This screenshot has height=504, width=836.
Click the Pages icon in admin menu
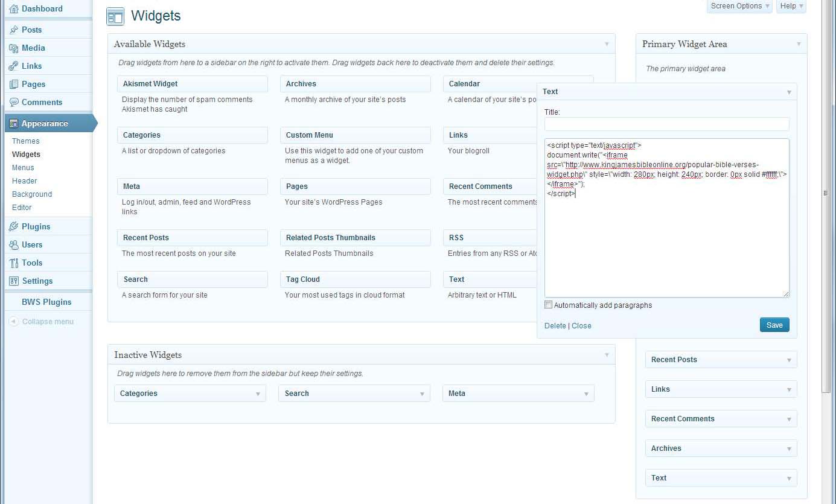tap(14, 84)
